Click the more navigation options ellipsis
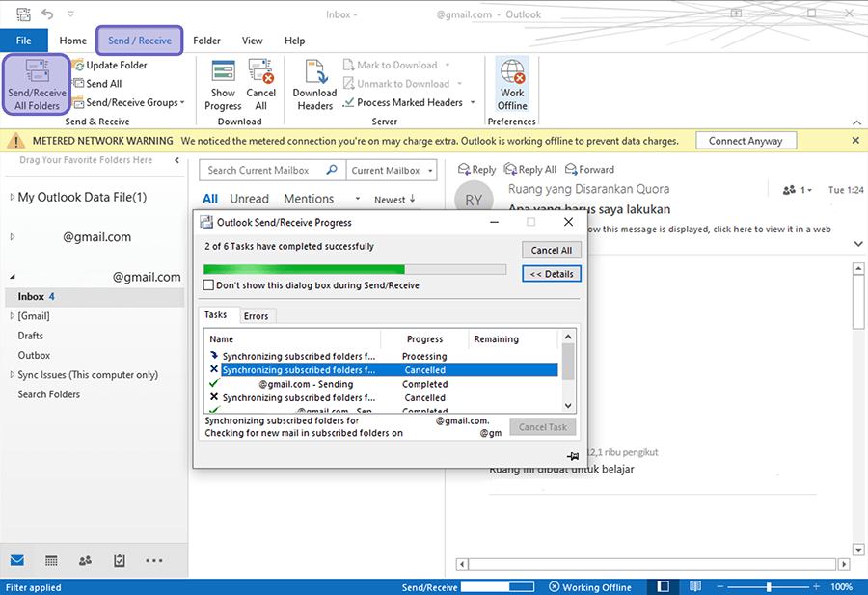 154,561
